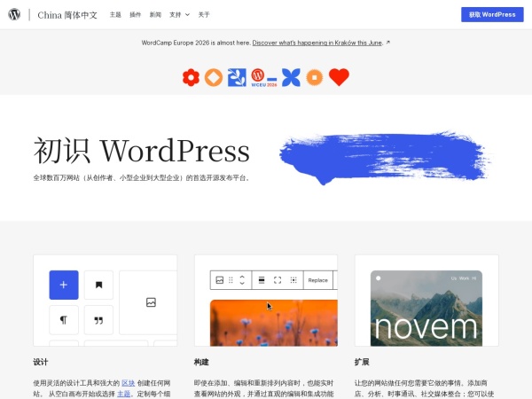Image resolution: width=532 pixels, height=399 pixels.
Task: Click the novem mountain theme preview
Action: click(x=426, y=308)
